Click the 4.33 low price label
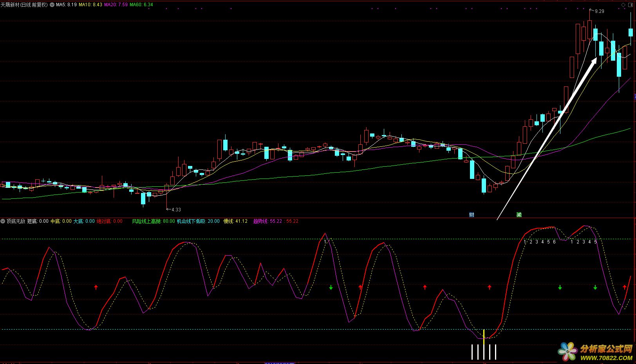 click(176, 210)
